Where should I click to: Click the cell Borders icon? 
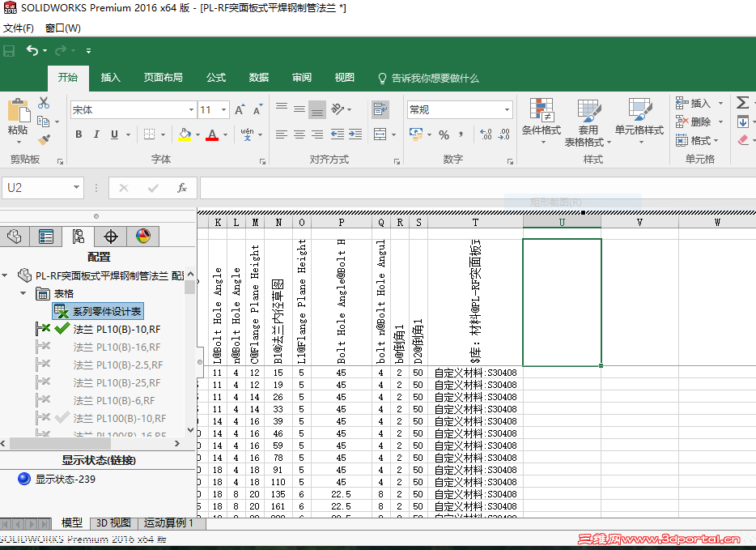(x=150, y=134)
